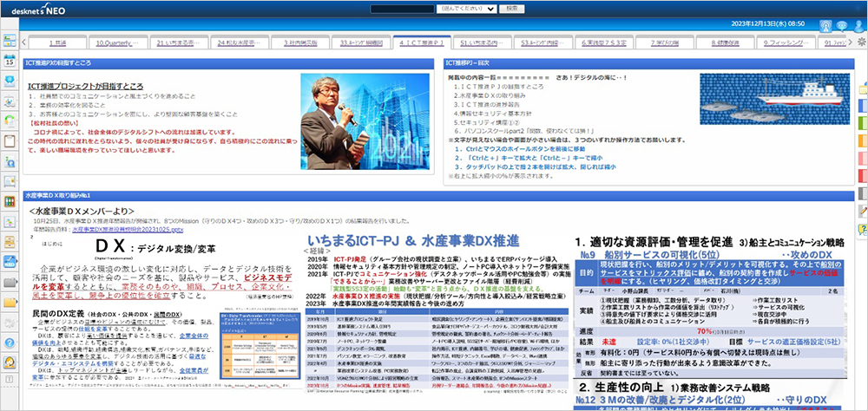The width and height of the screenshot is (868, 411).
Task: Click the 70% progress value
Action: (704, 330)
